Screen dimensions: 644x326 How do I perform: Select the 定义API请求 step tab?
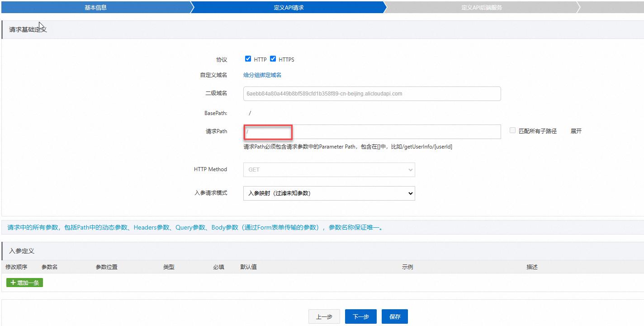pos(289,8)
